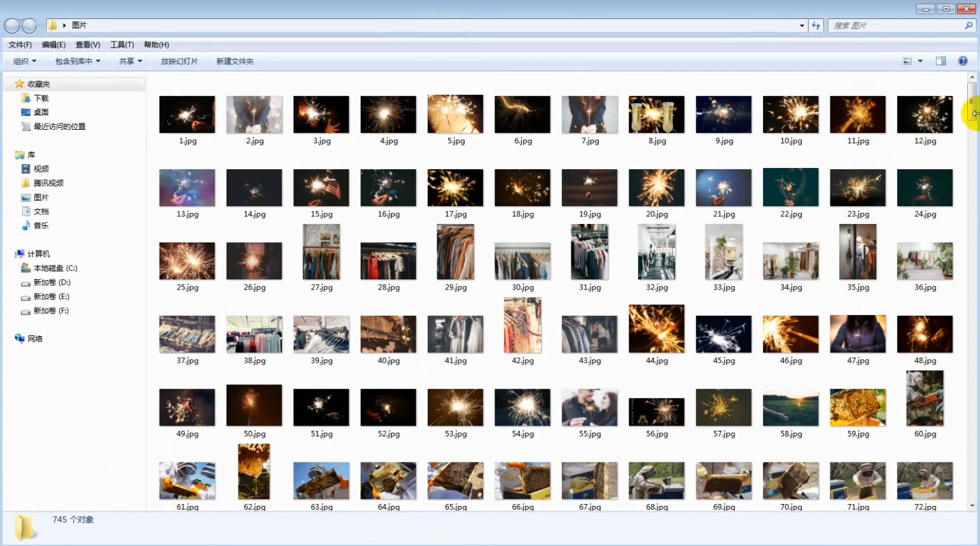Select thumbnail 33.jpg
The image size is (980, 546).
point(724,252)
